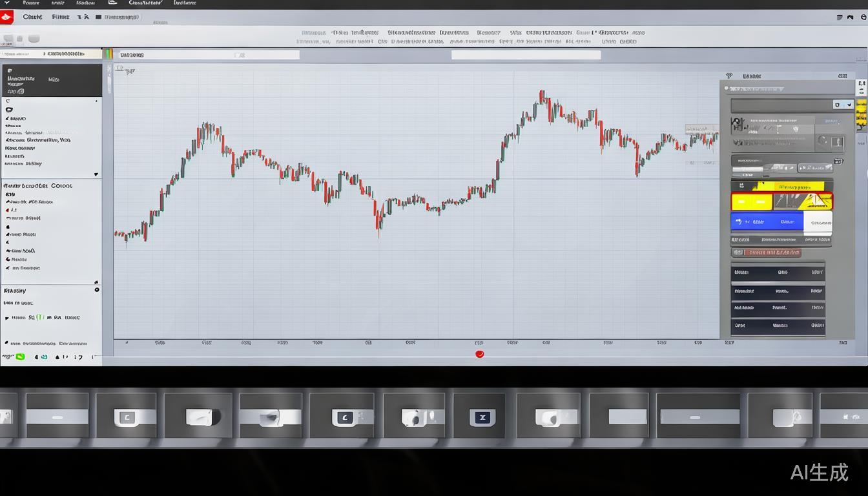Screen dimensions: 868x496
Task: Toggle the green bracket indicator in lower-left panel
Action: tap(40, 318)
